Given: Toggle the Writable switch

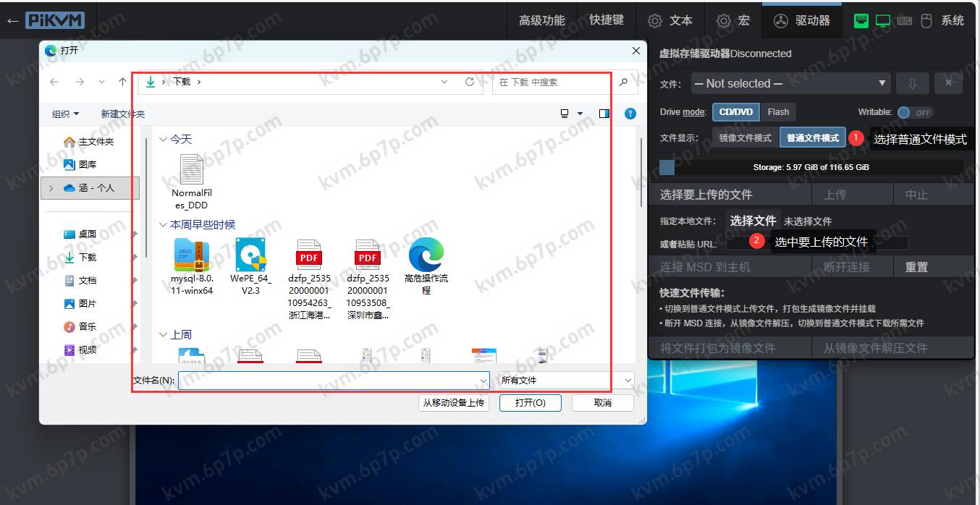Looking at the screenshot, I should (914, 113).
